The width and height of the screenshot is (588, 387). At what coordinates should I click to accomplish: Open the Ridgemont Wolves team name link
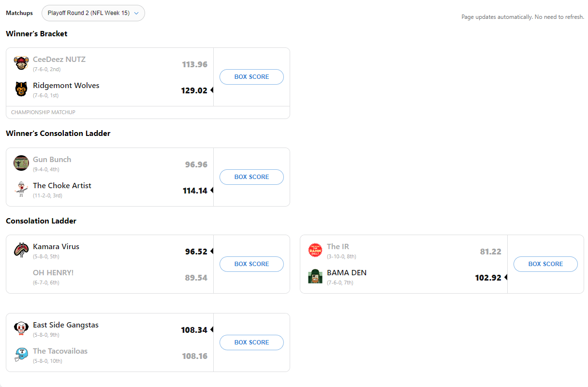66,86
